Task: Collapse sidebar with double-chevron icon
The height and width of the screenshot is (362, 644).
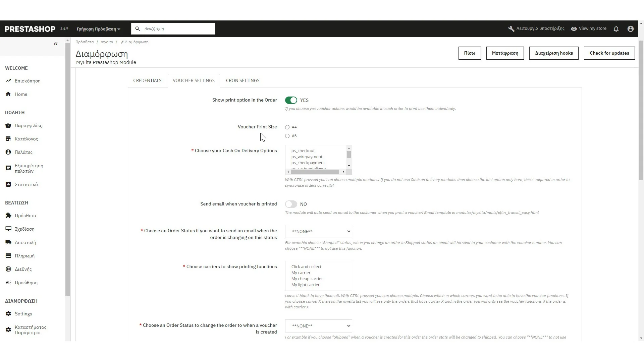Action: (x=56, y=44)
